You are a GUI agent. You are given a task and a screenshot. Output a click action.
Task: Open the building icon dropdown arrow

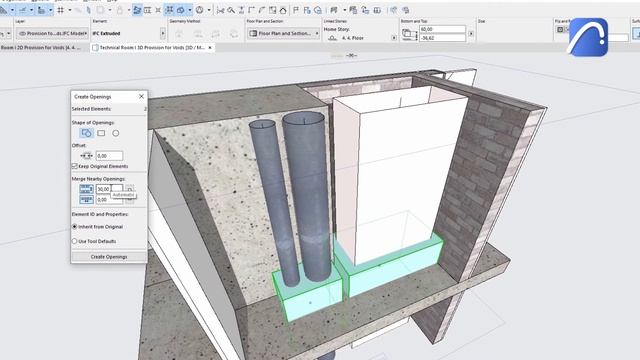pos(51,10)
